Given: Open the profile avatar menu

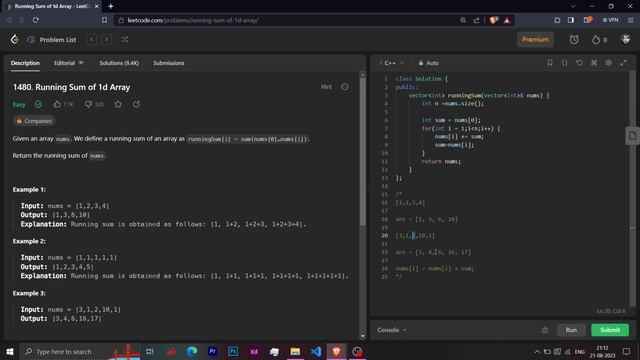Looking at the screenshot, I should (626, 40).
